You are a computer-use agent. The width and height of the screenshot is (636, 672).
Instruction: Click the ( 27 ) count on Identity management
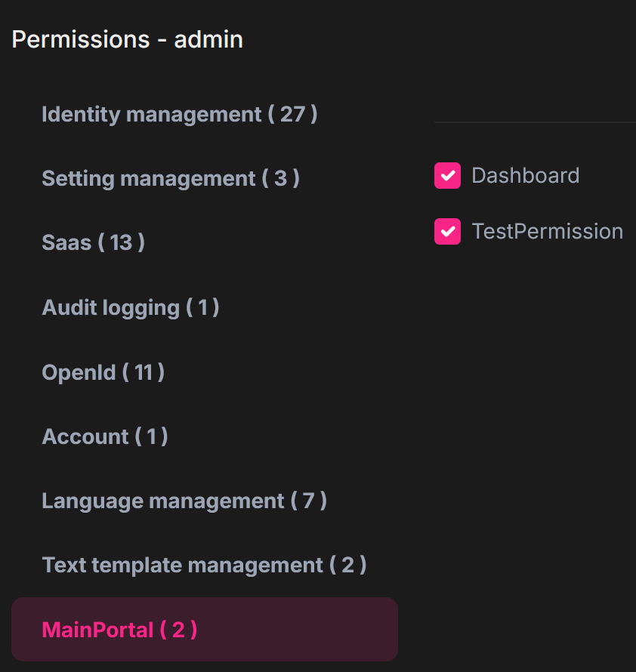click(x=292, y=115)
